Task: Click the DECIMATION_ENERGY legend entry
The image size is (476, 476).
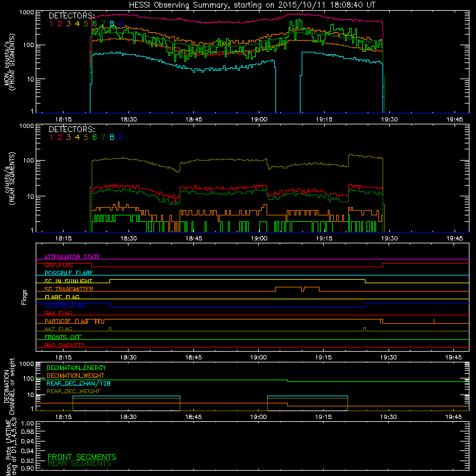Action: [76, 368]
